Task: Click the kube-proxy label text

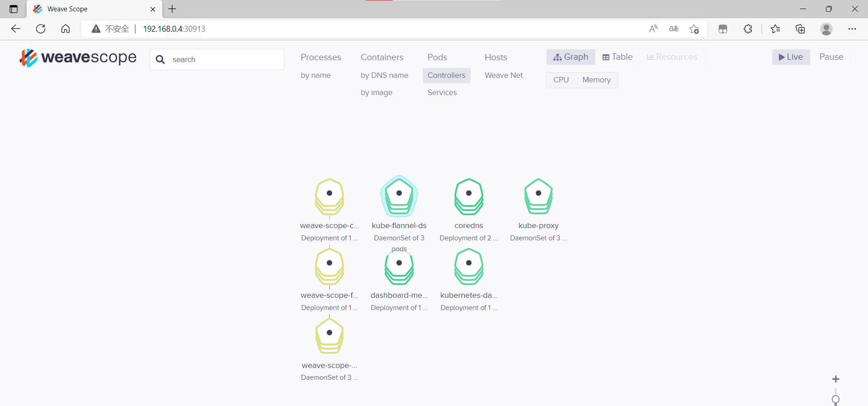Action: coord(538,225)
